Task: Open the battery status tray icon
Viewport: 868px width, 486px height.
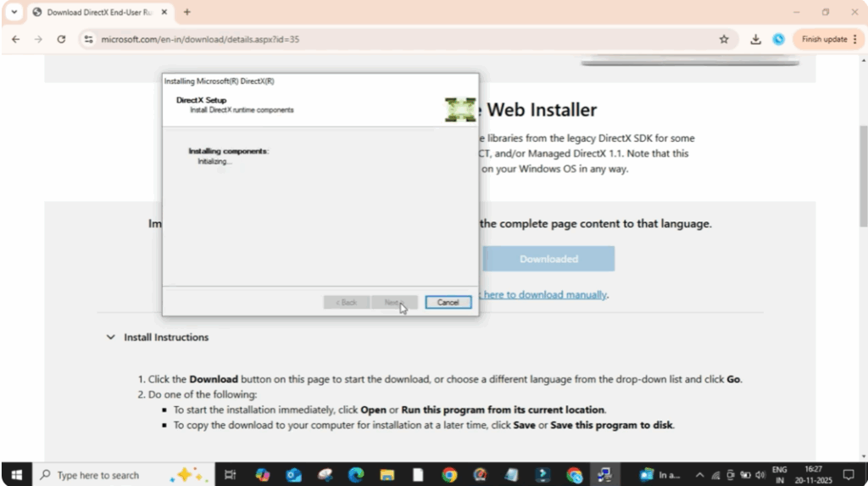Action: point(745,475)
